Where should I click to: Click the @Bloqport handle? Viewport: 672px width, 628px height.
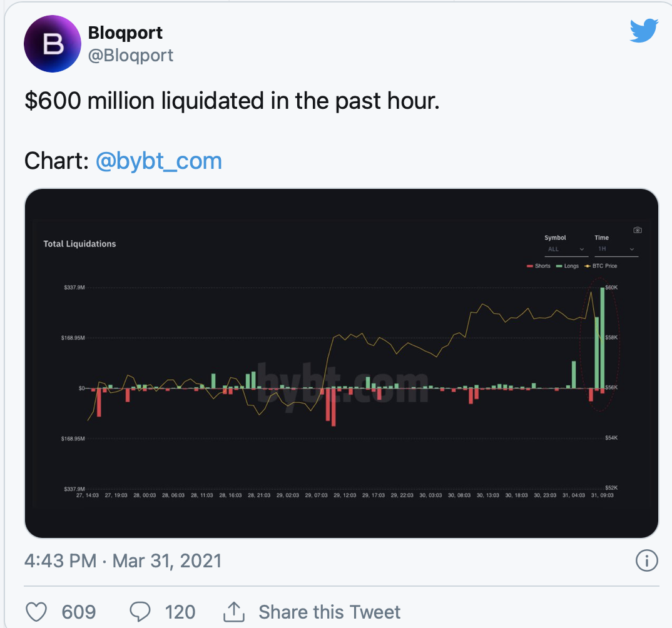click(x=131, y=56)
